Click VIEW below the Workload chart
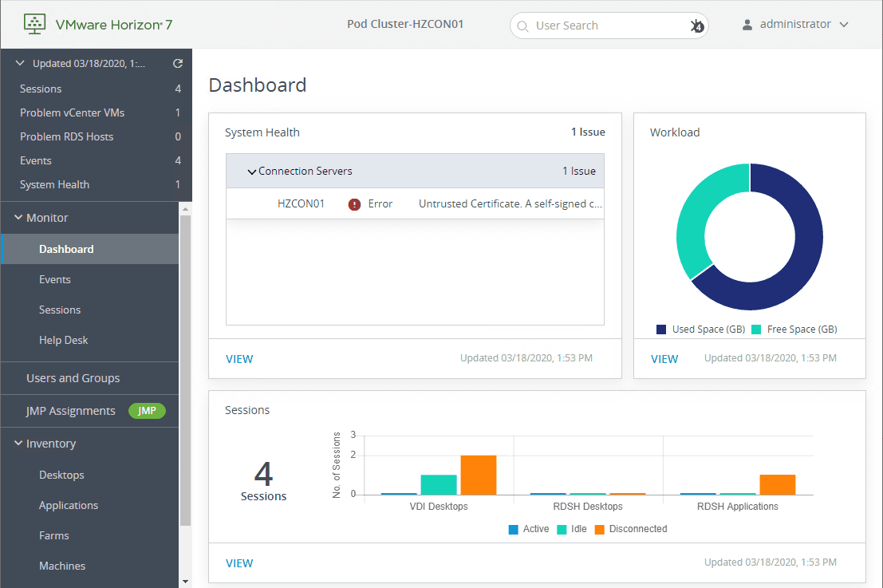 [x=664, y=358]
